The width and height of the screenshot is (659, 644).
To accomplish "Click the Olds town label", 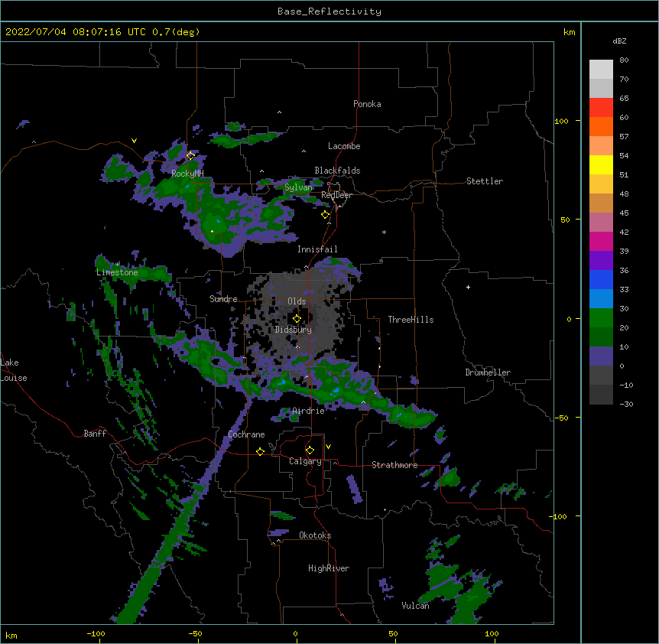I will tap(297, 301).
